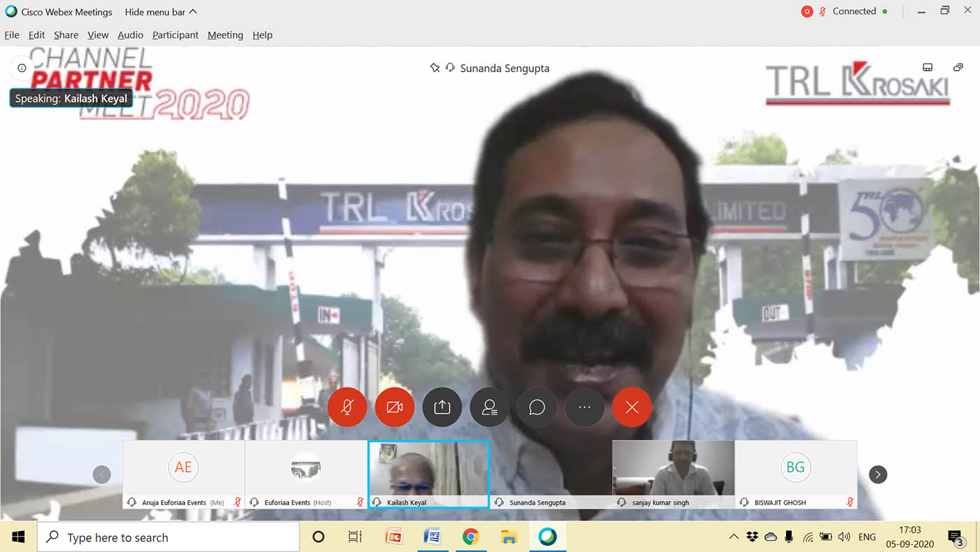Screen dimensions: 980x552
Task: Click the meeting info icon above the Speaking label
Action: (x=22, y=68)
